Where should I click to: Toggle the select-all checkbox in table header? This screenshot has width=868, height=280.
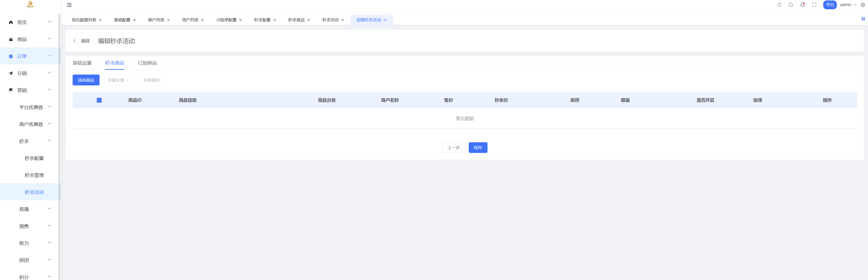[99, 100]
